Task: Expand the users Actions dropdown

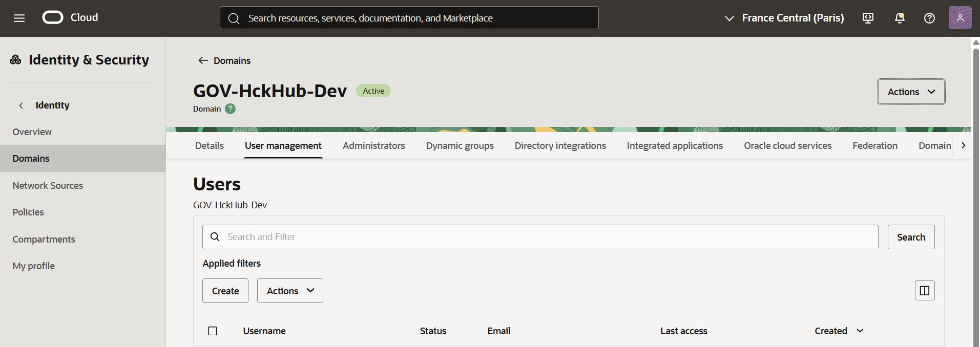Action: [x=290, y=291]
